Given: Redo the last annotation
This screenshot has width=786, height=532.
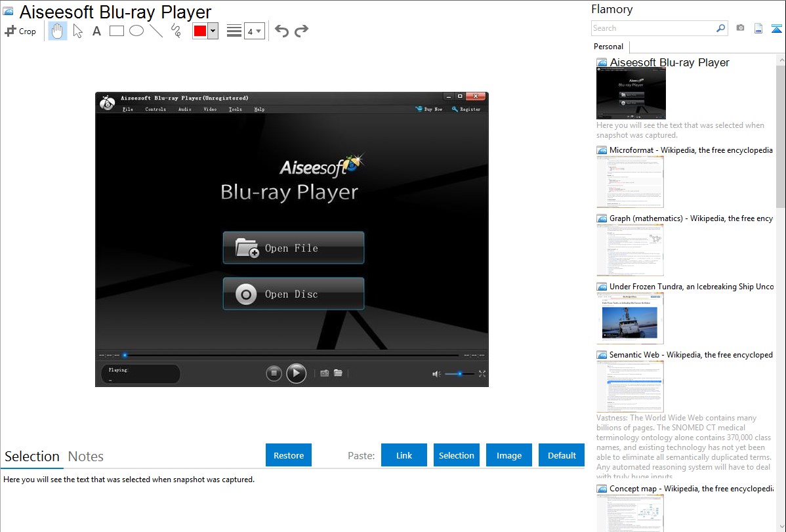Looking at the screenshot, I should point(301,31).
